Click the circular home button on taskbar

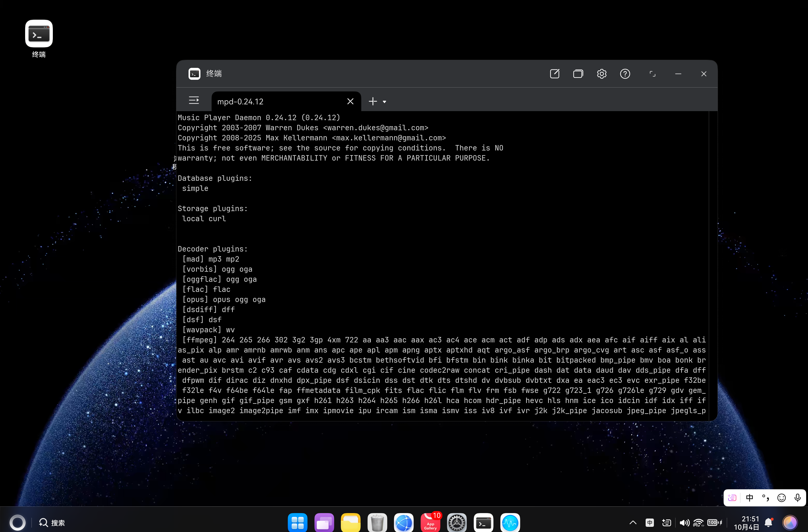click(17, 522)
